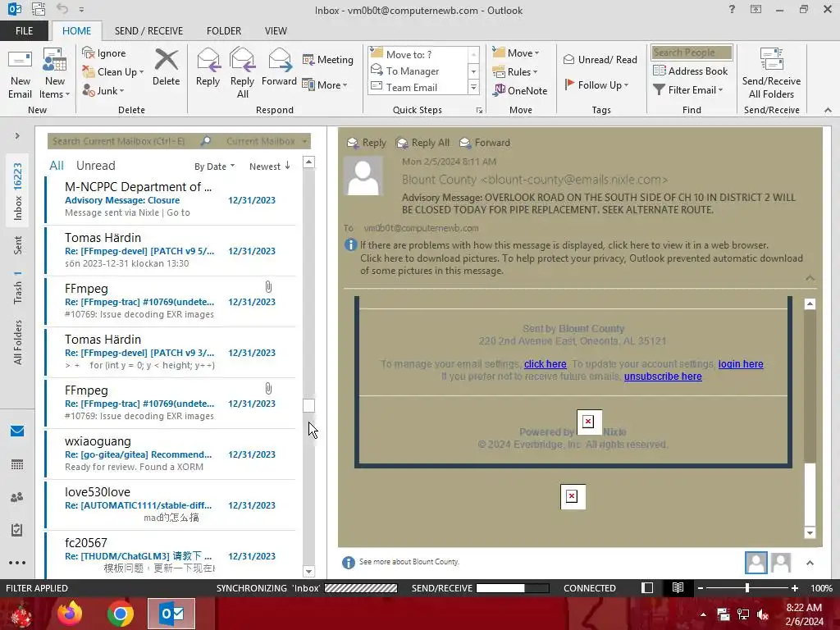Open the By Date arrangement dropdown
Image resolution: width=840 pixels, height=630 pixels.
(x=214, y=167)
